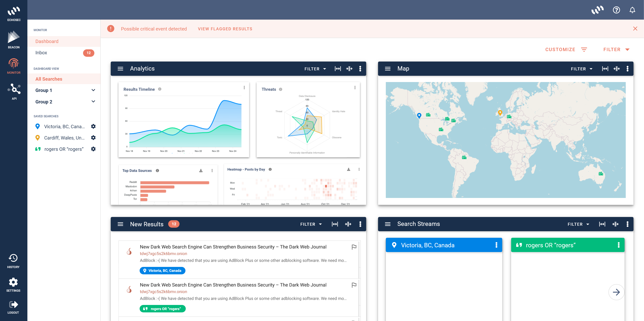This screenshot has width=644, height=321.
Task: Open the Inbox from the Monitor menu
Action: point(41,53)
